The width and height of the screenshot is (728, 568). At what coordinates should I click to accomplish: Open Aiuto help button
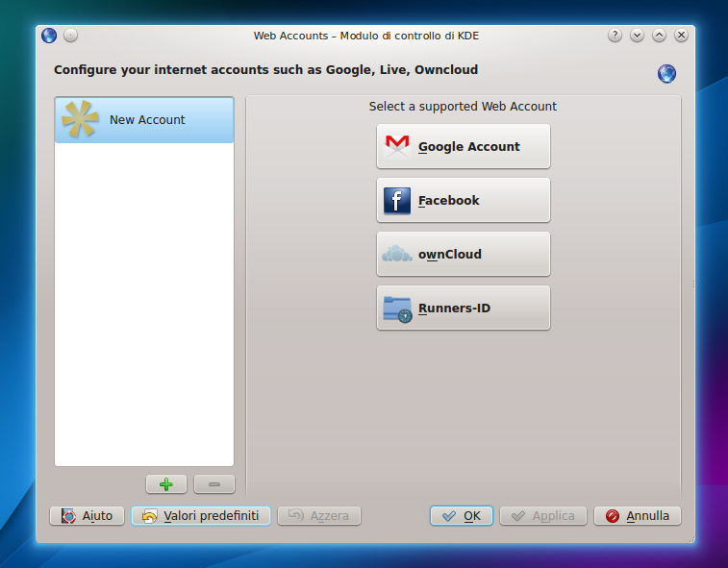[87, 515]
